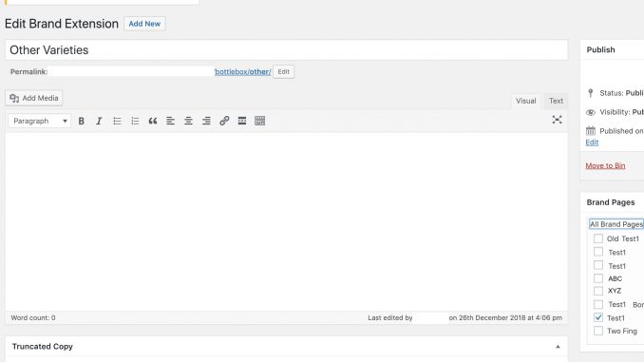Check the ABC brand page checkbox

(x=598, y=278)
